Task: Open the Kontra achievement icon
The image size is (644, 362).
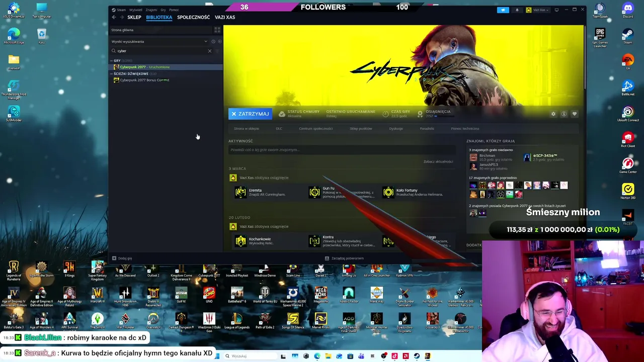Action: pyautogui.click(x=314, y=241)
